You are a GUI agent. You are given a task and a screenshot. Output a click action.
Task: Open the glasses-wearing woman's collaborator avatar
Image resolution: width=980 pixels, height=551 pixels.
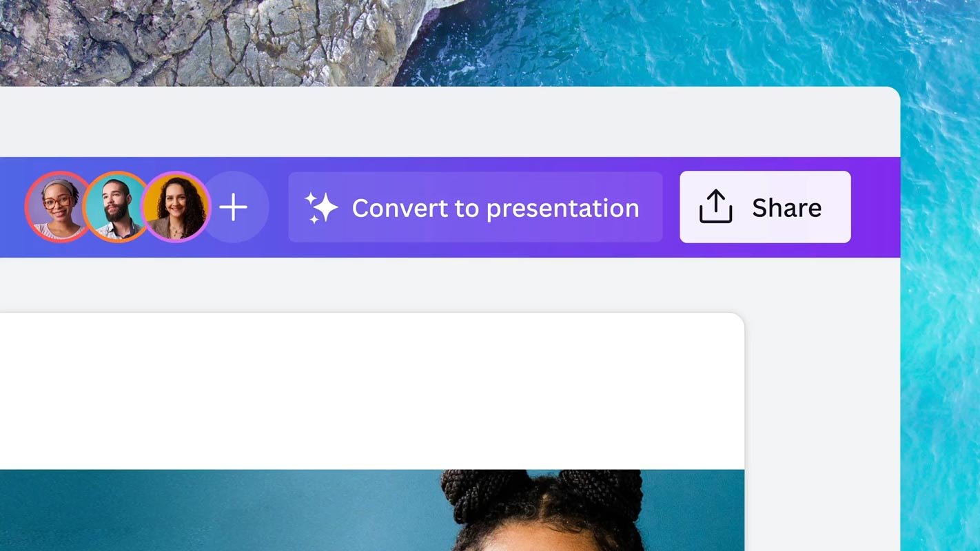58,207
